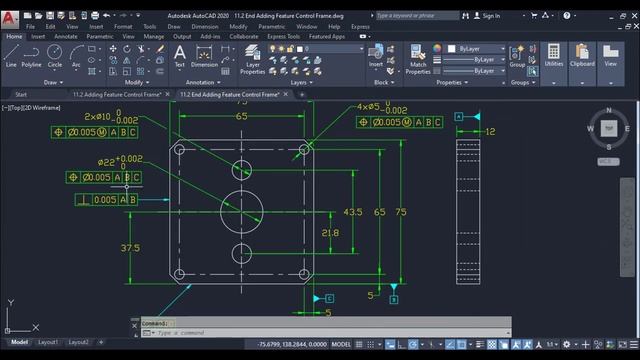Toggle 2D object snap in status bar

pos(462,344)
